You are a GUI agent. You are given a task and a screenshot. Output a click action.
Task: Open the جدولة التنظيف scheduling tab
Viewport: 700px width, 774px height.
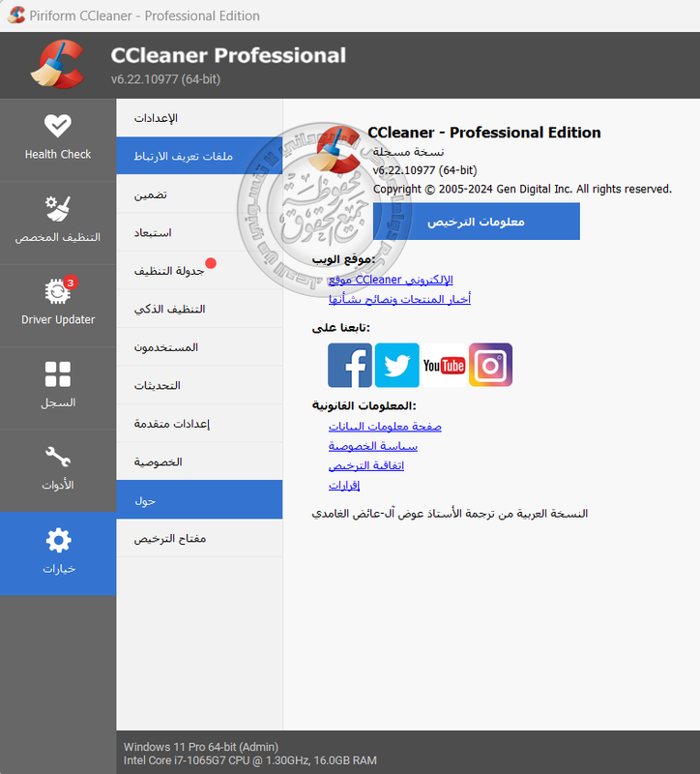[x=199, y=271]
